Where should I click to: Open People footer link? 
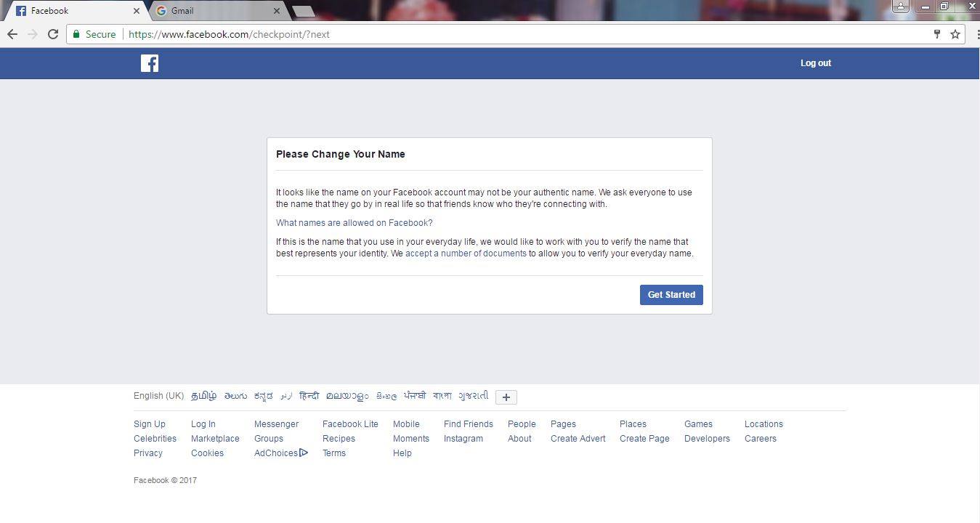coord(522,424)
